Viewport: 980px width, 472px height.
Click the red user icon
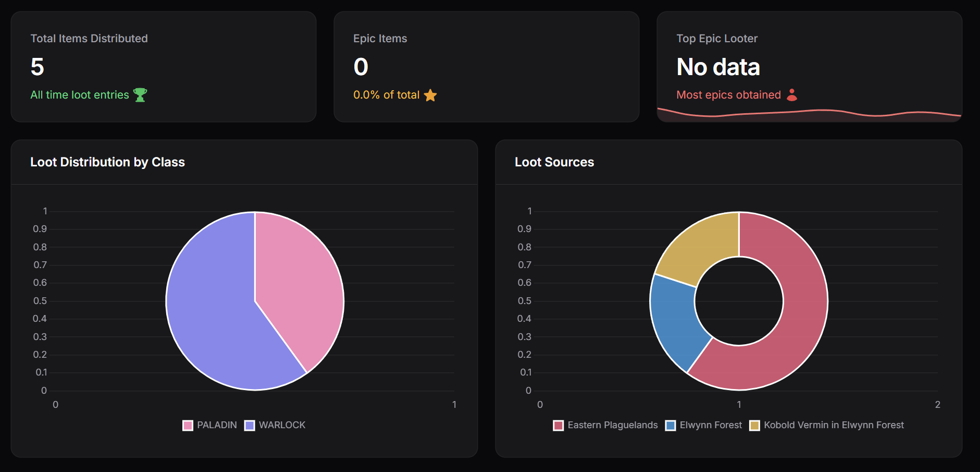point(792,95)
